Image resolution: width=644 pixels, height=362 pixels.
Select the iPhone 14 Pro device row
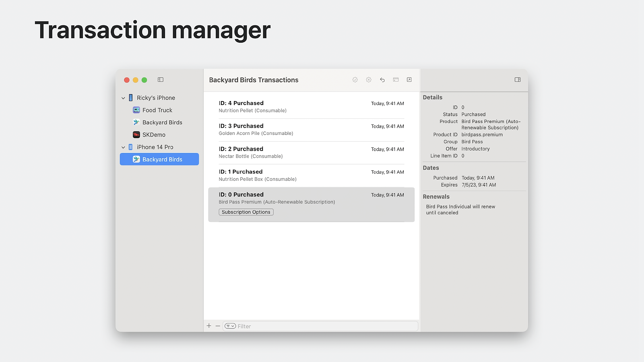159,147
